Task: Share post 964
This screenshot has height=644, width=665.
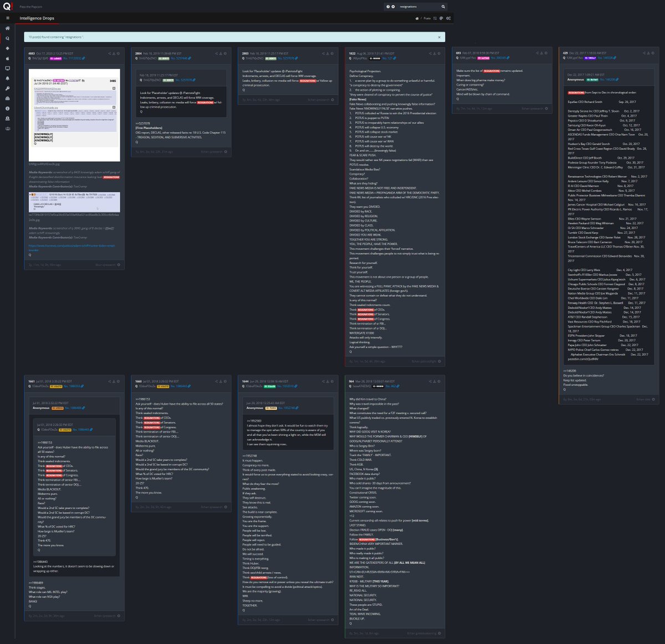Action: coord(430,381)
